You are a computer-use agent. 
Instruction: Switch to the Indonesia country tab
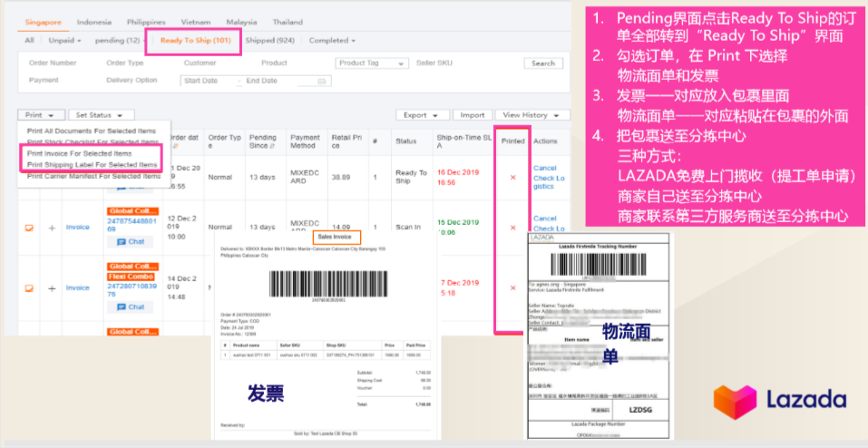[94, 22]
